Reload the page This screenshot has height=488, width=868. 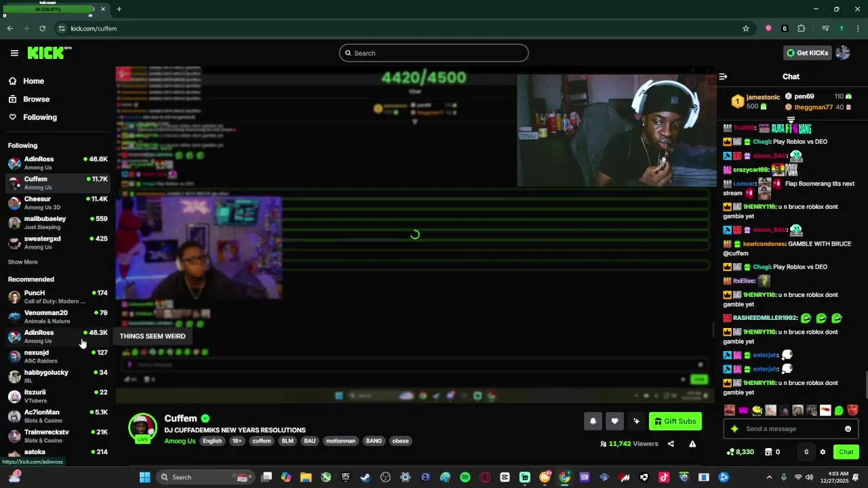point(42,28)
